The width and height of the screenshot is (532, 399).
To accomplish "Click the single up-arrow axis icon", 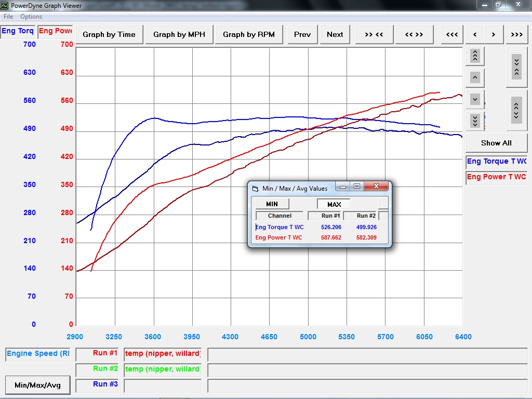I will [x=474, y=77].
